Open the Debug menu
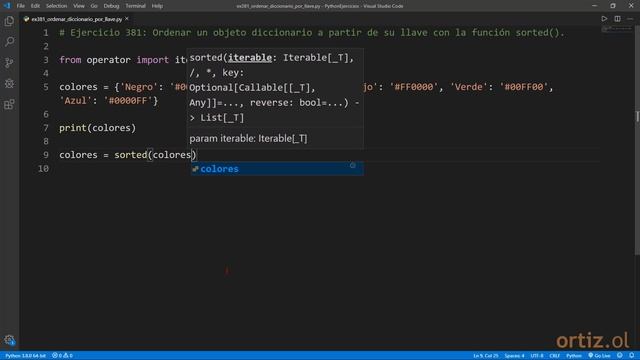640x360 pixels. click(111, 6)
